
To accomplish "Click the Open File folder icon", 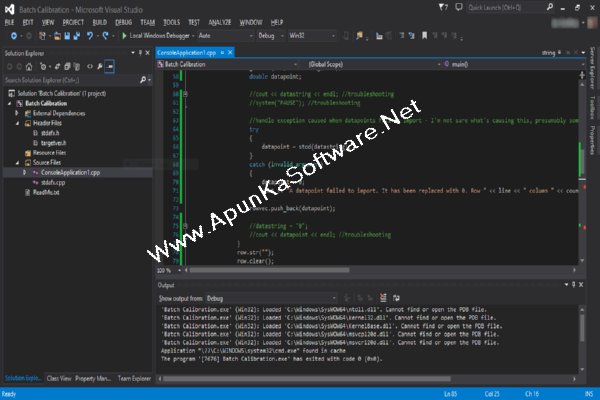I will click(x=57, y=36).
